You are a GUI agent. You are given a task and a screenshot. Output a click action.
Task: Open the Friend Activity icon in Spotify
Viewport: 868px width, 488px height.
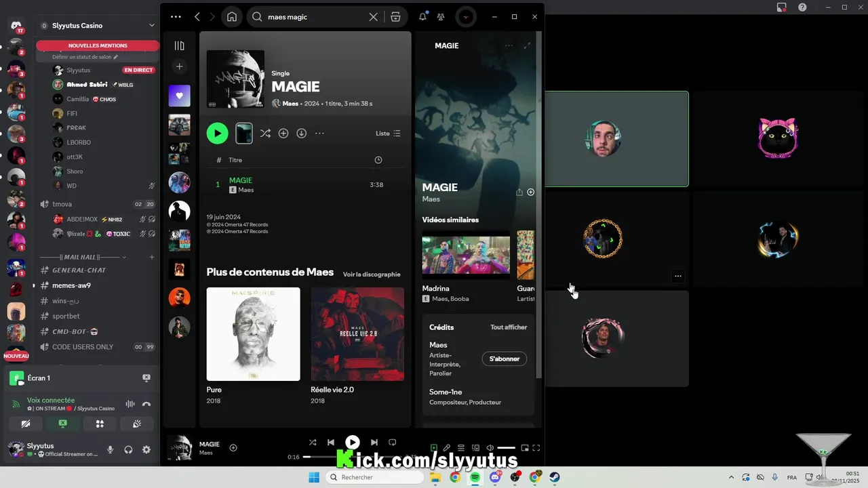(x=441, y=17)
